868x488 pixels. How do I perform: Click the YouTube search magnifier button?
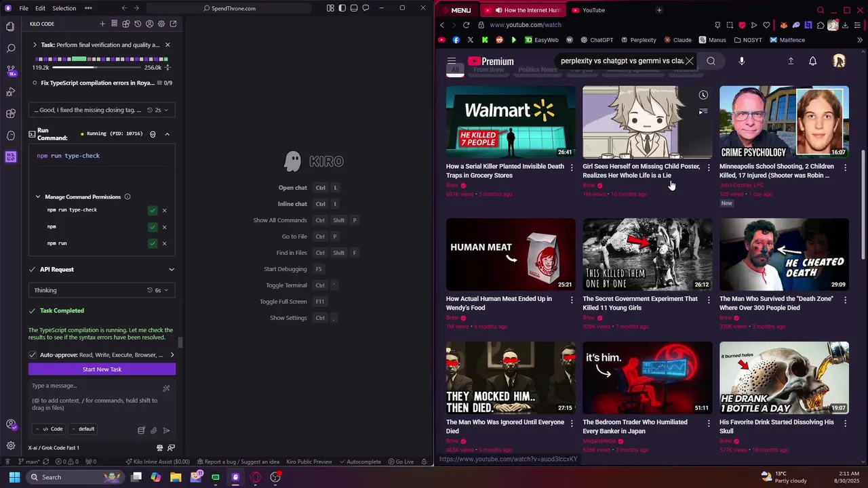point(711,61)
